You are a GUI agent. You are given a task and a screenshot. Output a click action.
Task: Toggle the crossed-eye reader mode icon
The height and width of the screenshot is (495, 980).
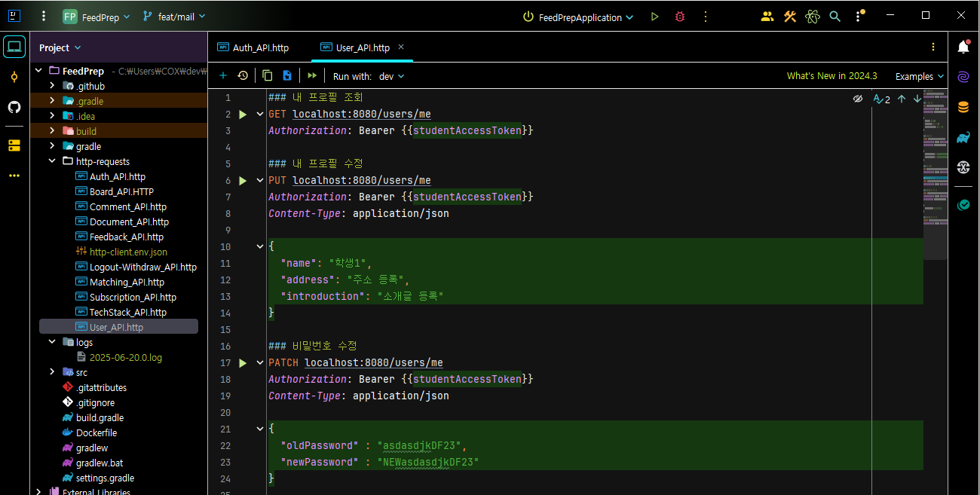point(857,99)
